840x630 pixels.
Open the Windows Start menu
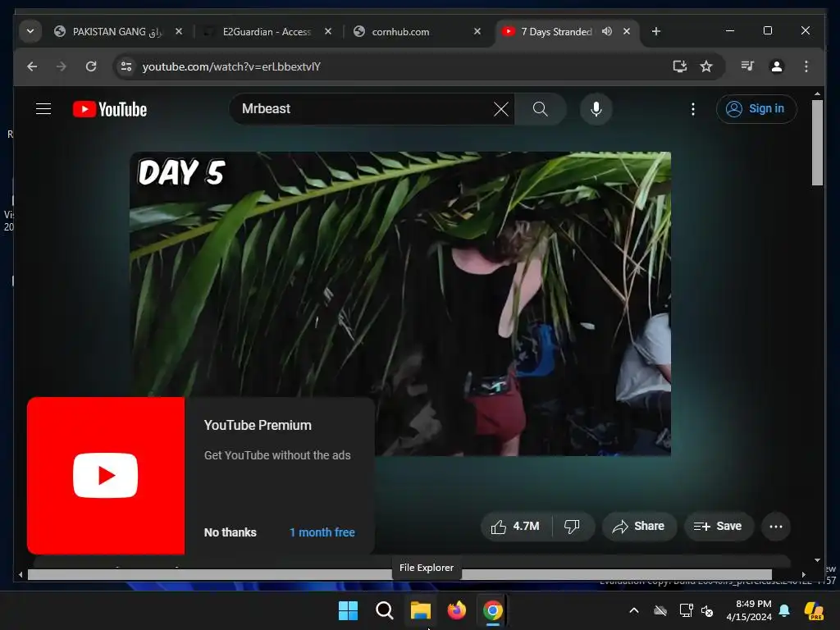(x=348, y=610)
